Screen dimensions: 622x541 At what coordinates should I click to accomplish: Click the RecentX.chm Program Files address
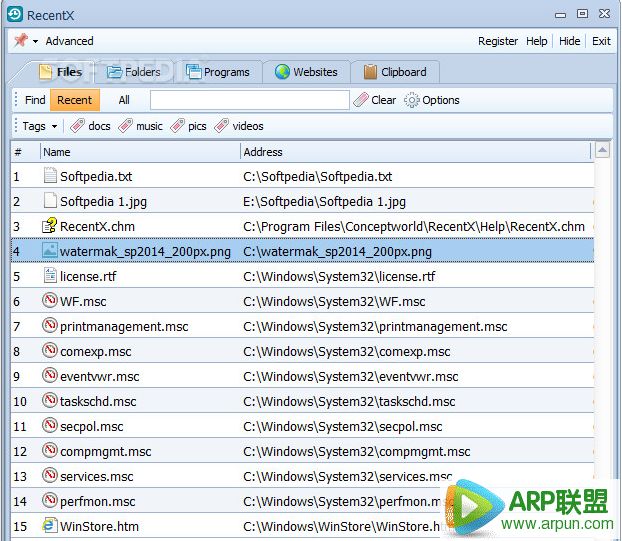[414, 226]
